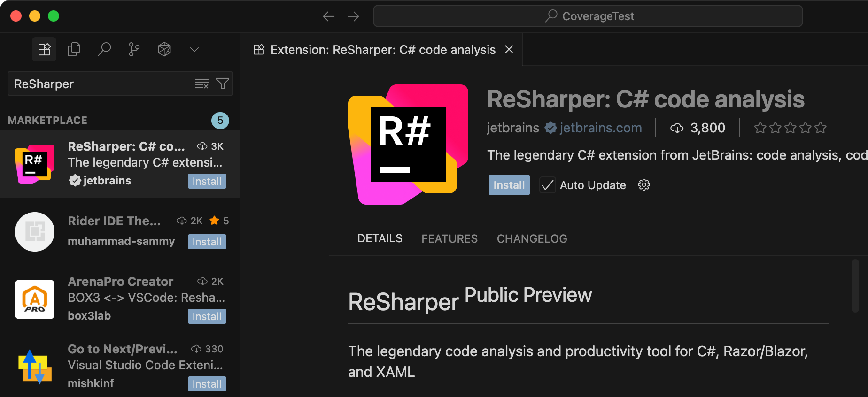
Task: Toggle the Auto Update checkbox
Action: click(x=547, y=185)
